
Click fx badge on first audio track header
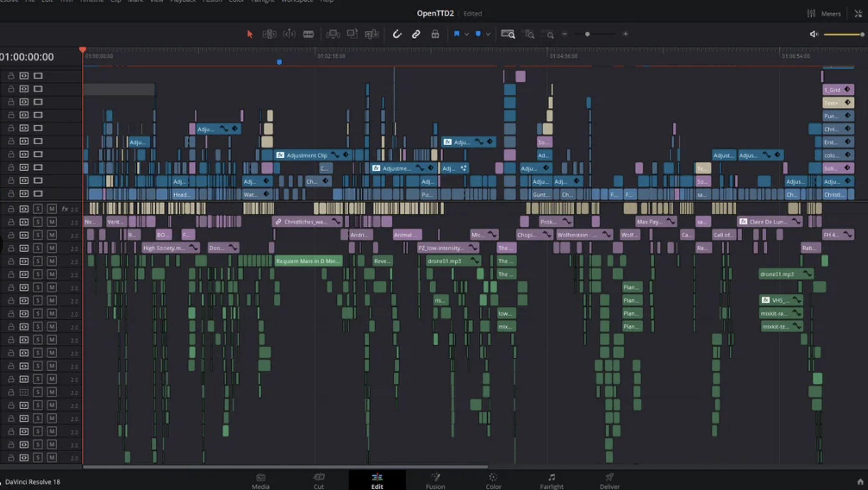pyautogui.click(x=65, y=209)
